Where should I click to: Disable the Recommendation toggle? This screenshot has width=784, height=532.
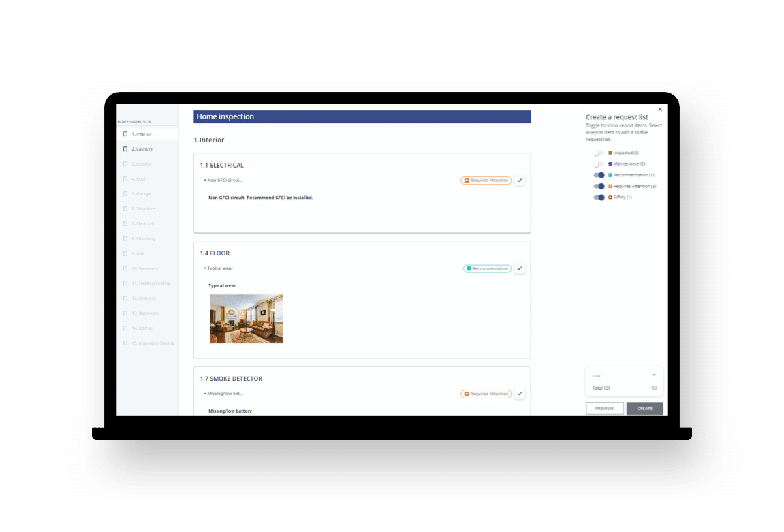599,175
